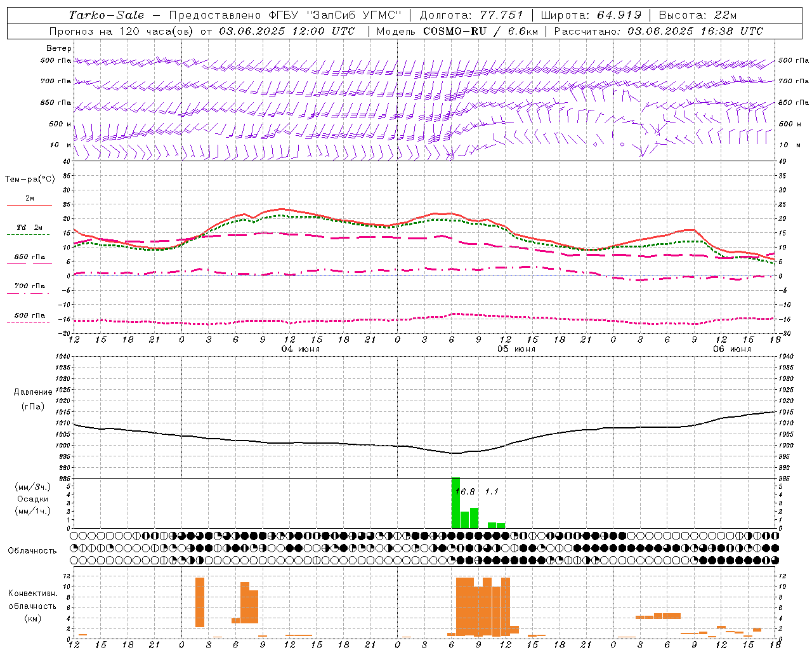Click the left '700 гПа' wind level label
812x650 pixels.
56,81
